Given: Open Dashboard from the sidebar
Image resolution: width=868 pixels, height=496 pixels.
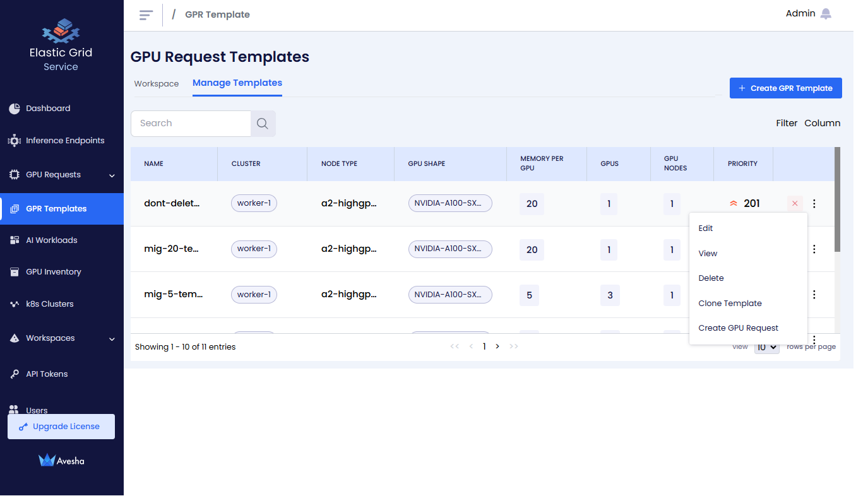Looking at the screenshot, I should tap(48, 109).
